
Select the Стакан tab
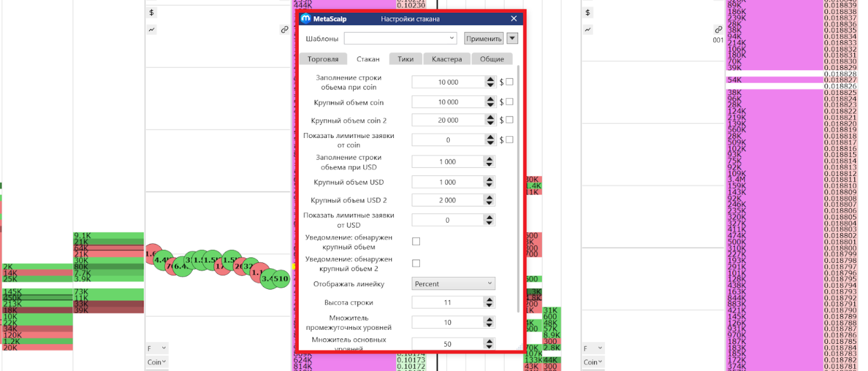[x=368, y=59]
